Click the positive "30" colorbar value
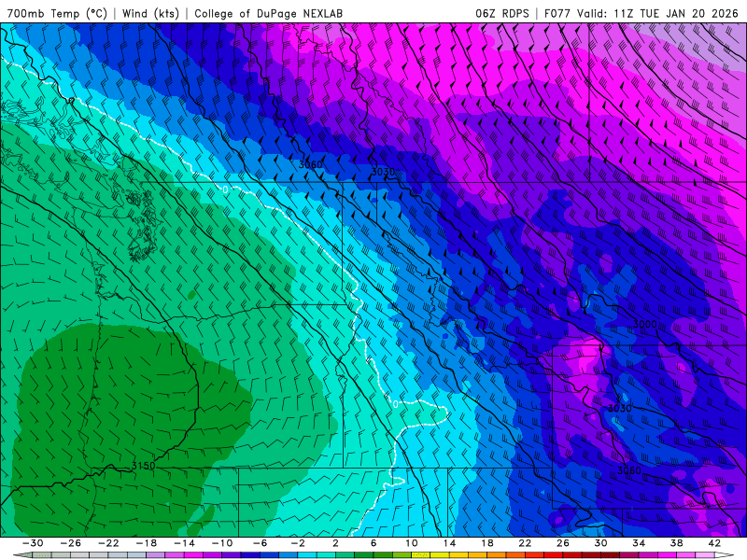The height and width of the screenshot is (560, 747). point(600,543)
